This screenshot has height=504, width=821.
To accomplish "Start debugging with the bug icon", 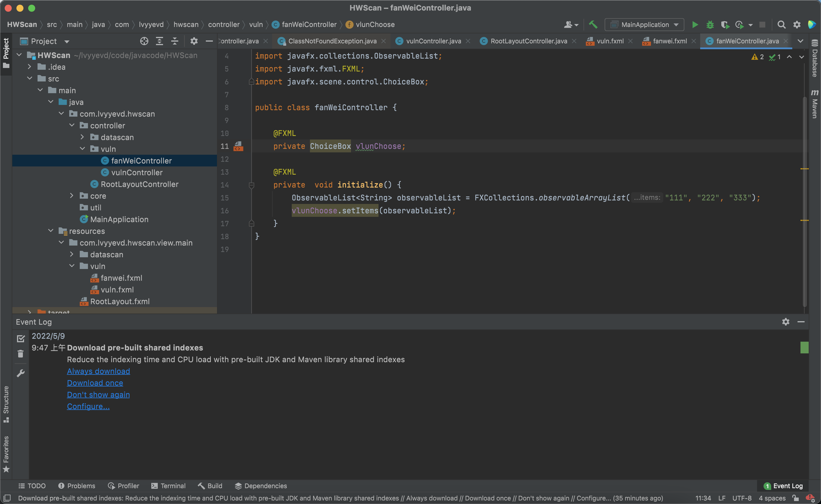I will coord(710,25).
